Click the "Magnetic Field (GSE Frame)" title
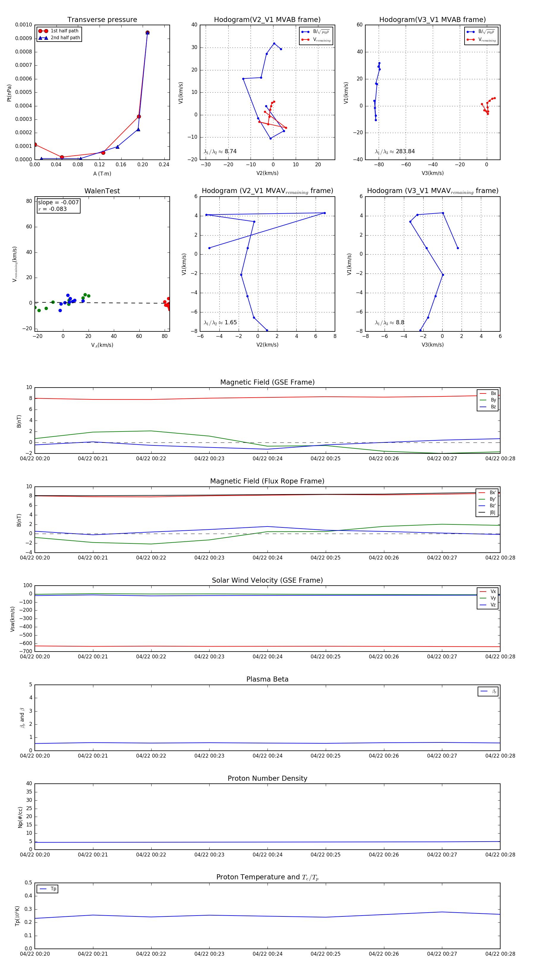This screenshot has height=980, width=535. [267, 382]
